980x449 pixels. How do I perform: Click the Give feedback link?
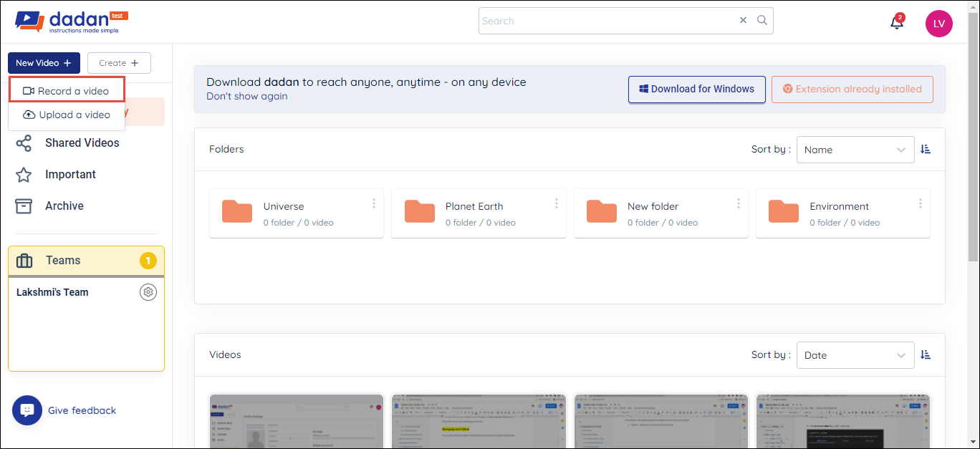point(82,410)
